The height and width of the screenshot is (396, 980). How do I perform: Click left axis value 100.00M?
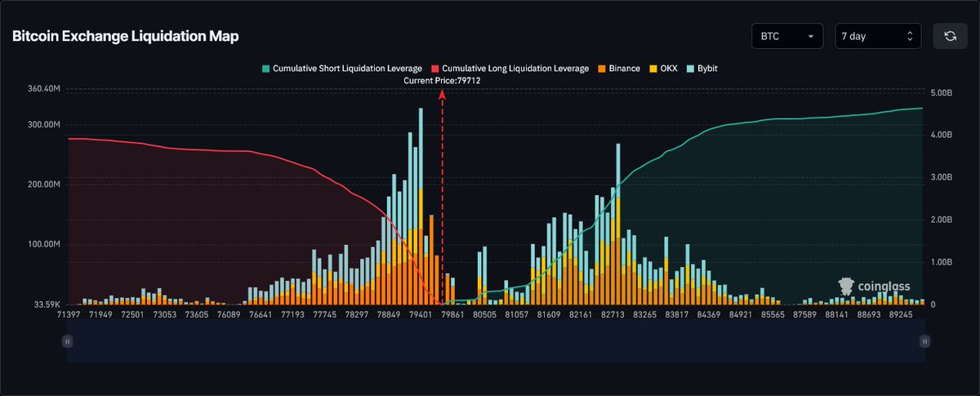click(44, 245)
